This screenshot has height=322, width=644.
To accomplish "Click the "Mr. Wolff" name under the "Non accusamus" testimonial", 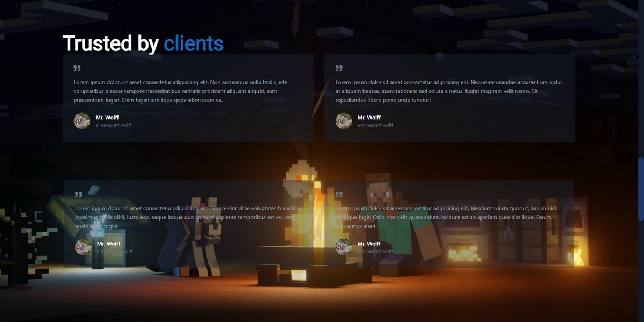I will (x=107, y=118).
